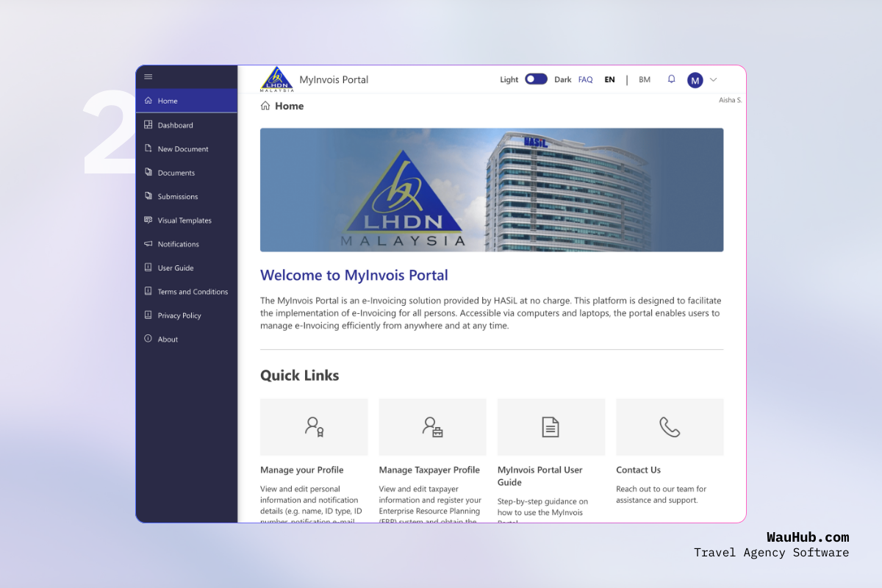This screenshot has width=882, height=588.
Task: Click the Dashboard icon in sidebar
Action: (x=148, y=125)
